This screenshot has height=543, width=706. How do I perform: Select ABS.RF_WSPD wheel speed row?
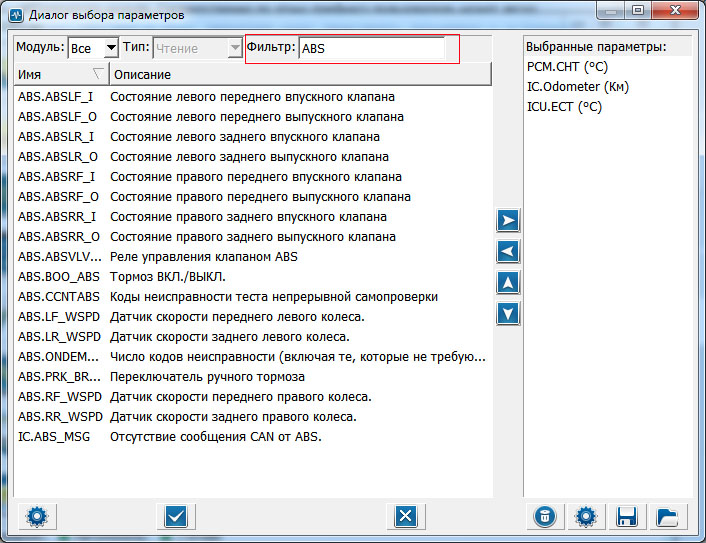pos(252,397)
